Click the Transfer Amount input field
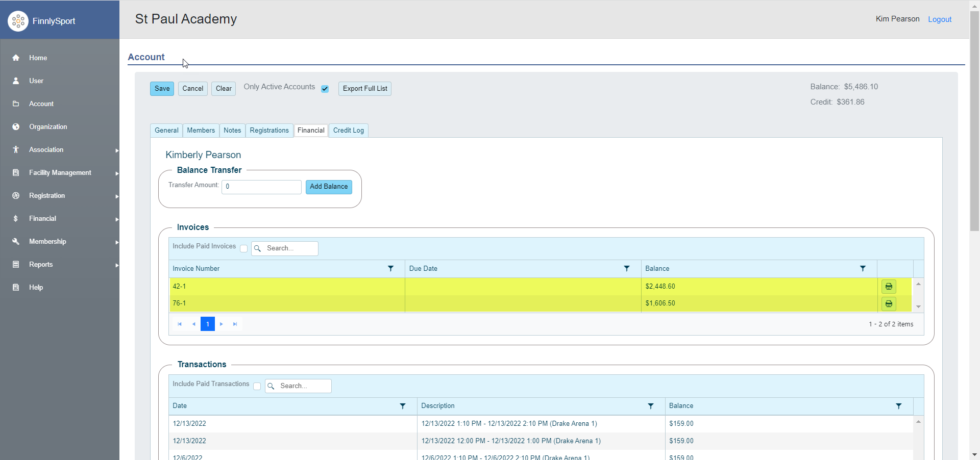The image size is (980, 460). point(261,187)
